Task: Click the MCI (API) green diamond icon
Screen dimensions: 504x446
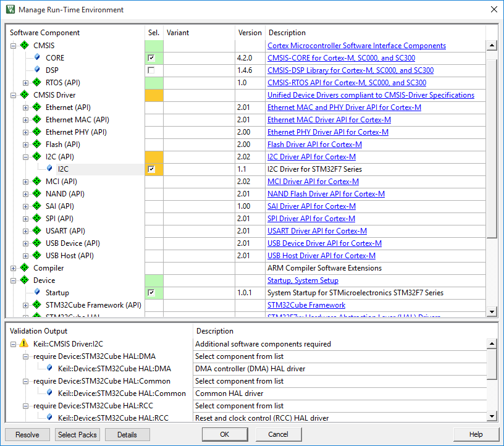Action: [x=37, y=182]
